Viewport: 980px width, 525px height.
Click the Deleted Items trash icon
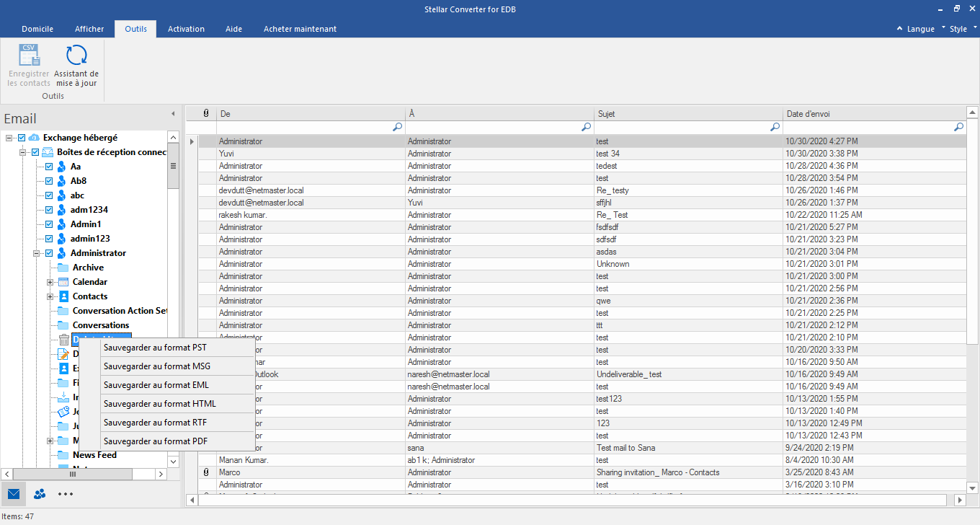(x=63, y=340)
